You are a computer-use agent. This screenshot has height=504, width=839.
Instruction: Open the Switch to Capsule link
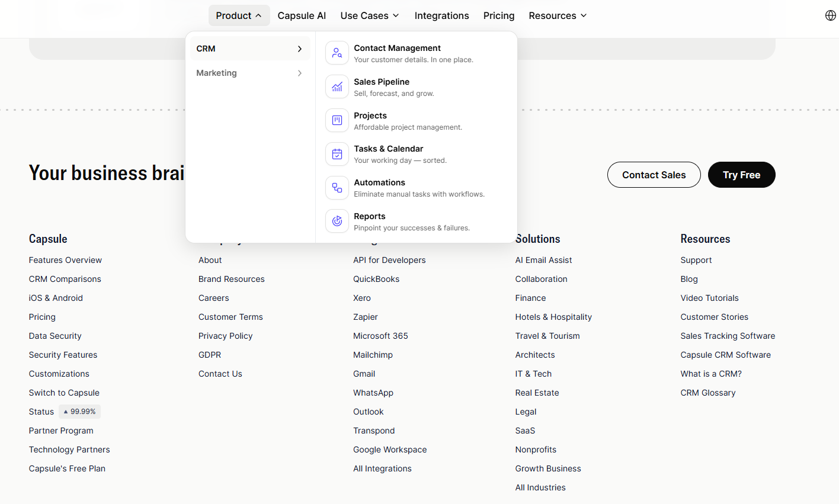63,393
